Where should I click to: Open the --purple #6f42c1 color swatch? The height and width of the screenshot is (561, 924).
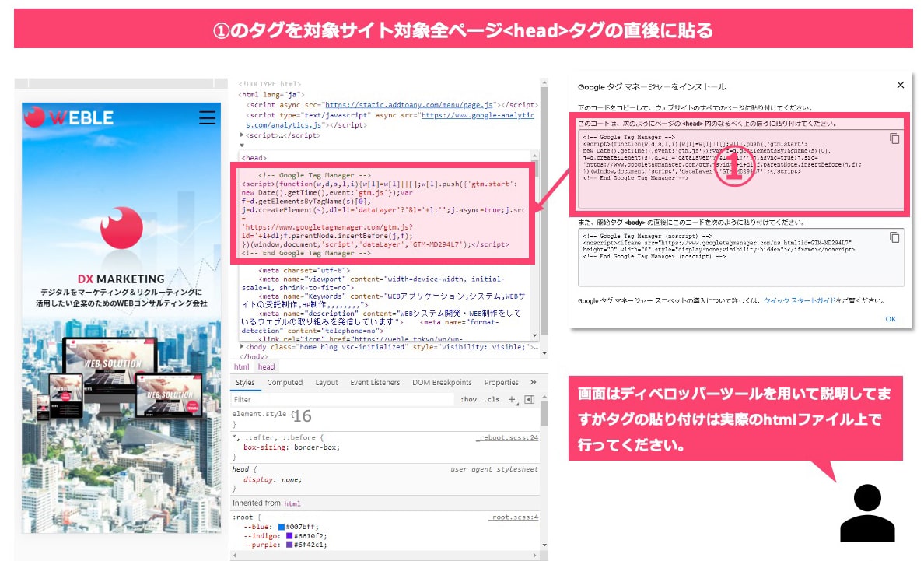(x=289, y=545)
